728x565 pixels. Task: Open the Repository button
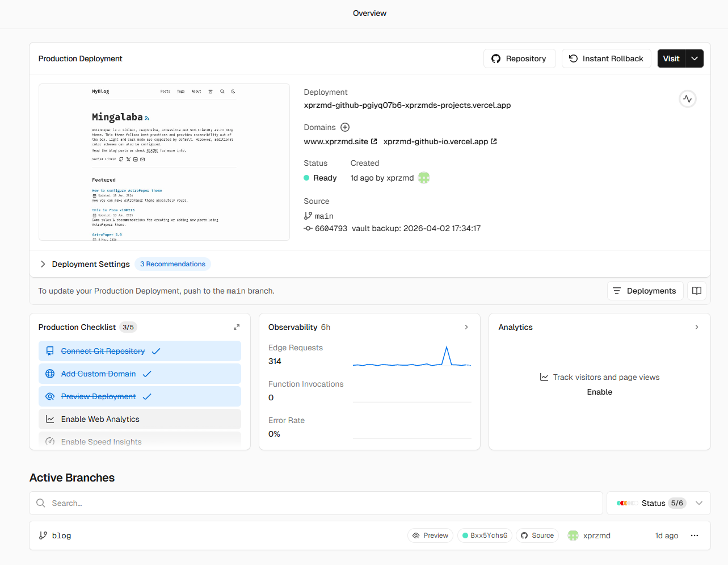(x=519, y=58)
